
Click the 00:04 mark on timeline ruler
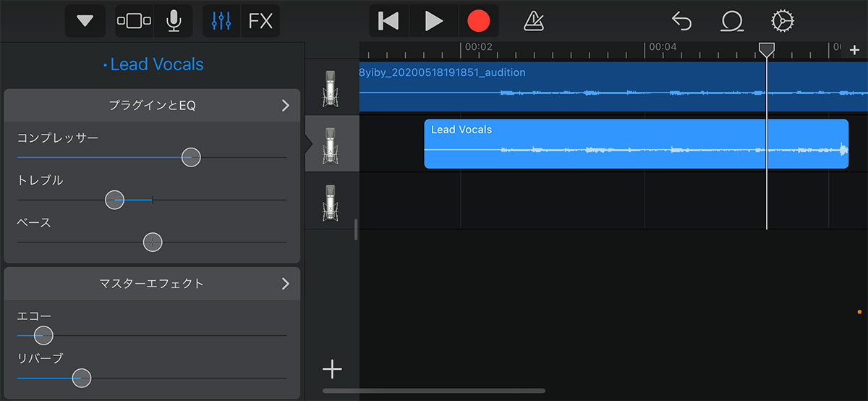(x=663, y=46)
